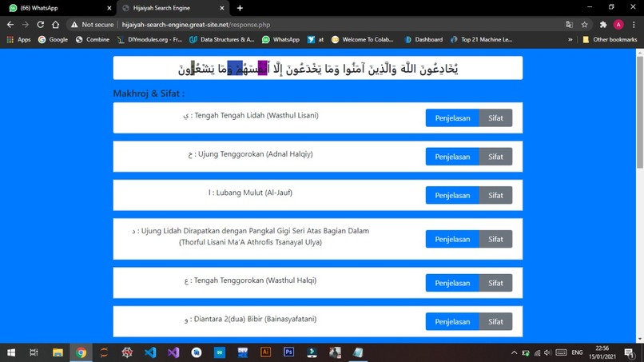Open a new browser tab
644x362 pixels.
pos(240,8)
